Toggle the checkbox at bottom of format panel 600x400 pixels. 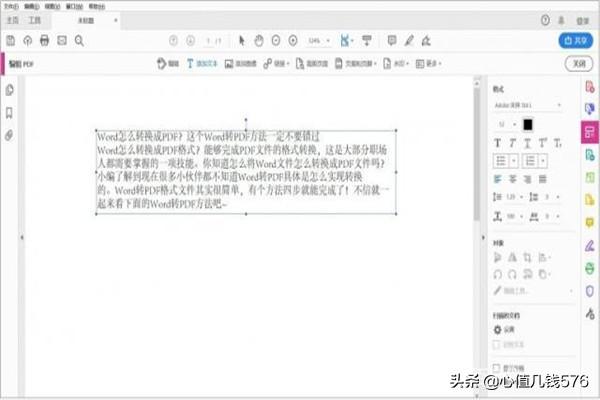coord(496,368)
